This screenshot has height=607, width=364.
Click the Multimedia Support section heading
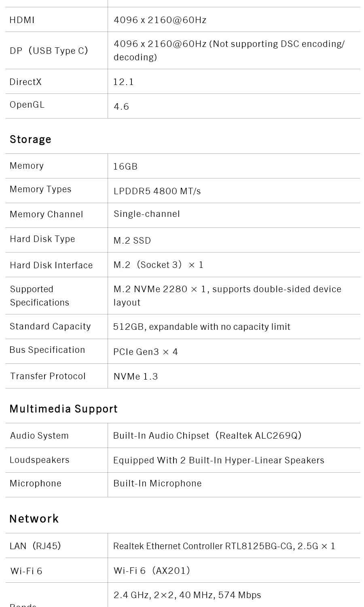pos(63,409)
